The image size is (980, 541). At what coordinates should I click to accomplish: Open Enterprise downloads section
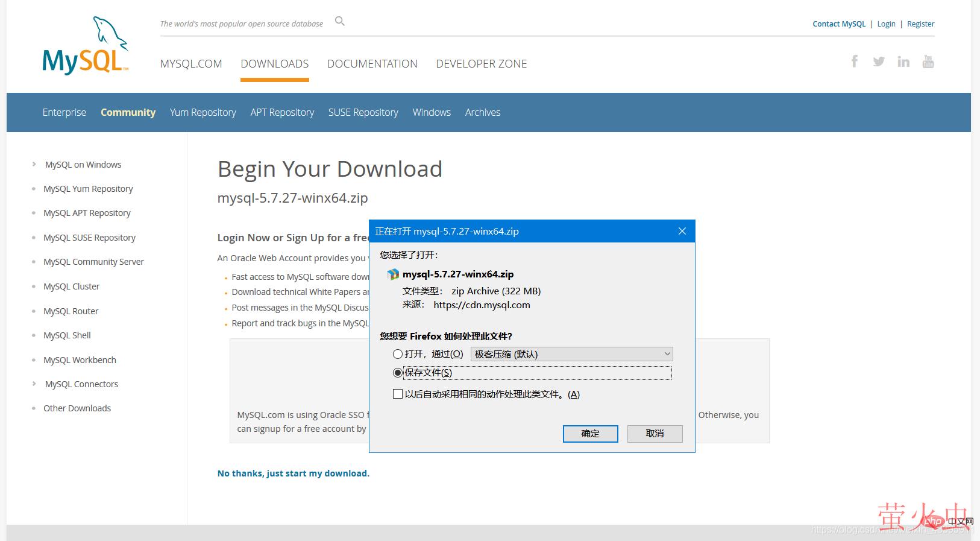pos(64,112)
